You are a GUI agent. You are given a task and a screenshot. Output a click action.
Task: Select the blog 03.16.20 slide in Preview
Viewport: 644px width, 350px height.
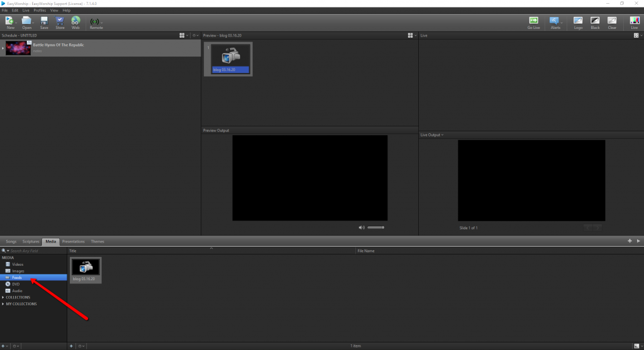pyautogui.click(x=228, y=58)
